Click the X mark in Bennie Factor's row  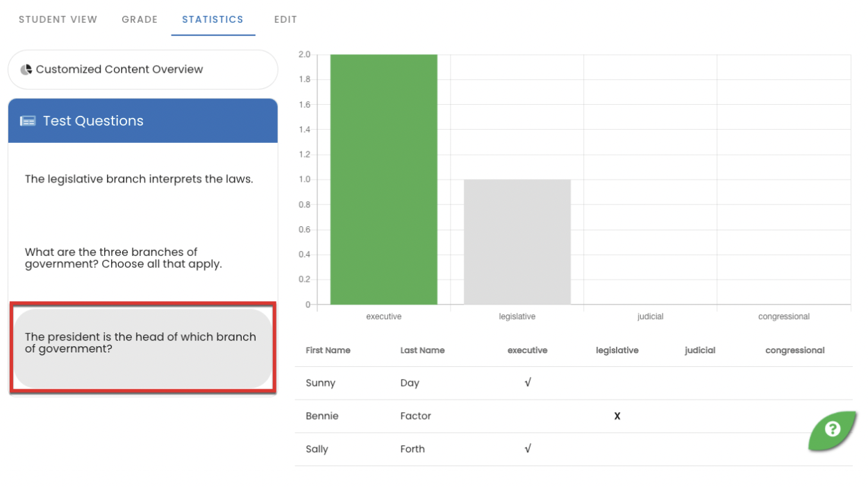pyautogui.click(x=617, y=416)
